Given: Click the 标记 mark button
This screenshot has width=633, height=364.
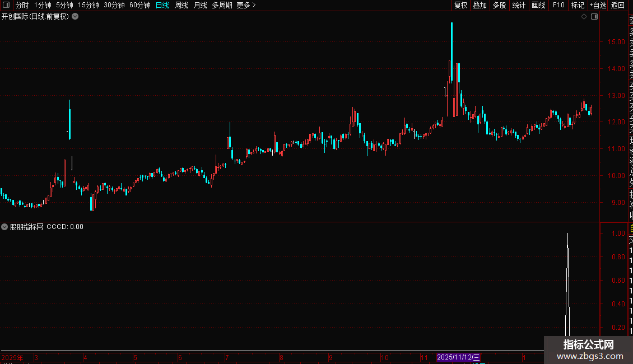Looking at the screenshot, I should pyautogui.click(x=578, y=5).
